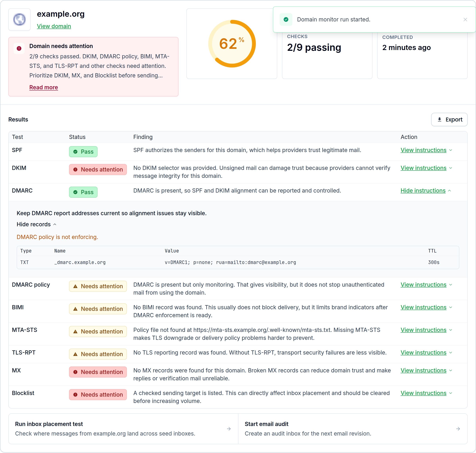Collapse records with the Hide records chevron
The width and height of the screenshot is (476, 453).
tap(55, 225)
